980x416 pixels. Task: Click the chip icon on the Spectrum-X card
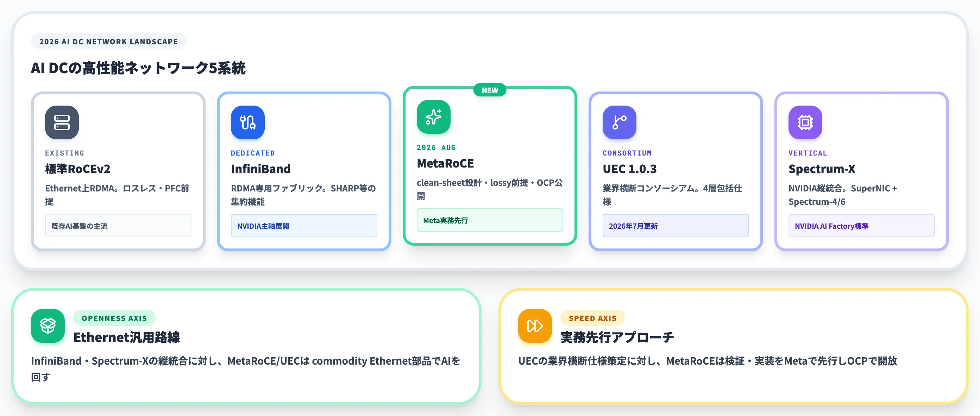[x=805, y=122]
